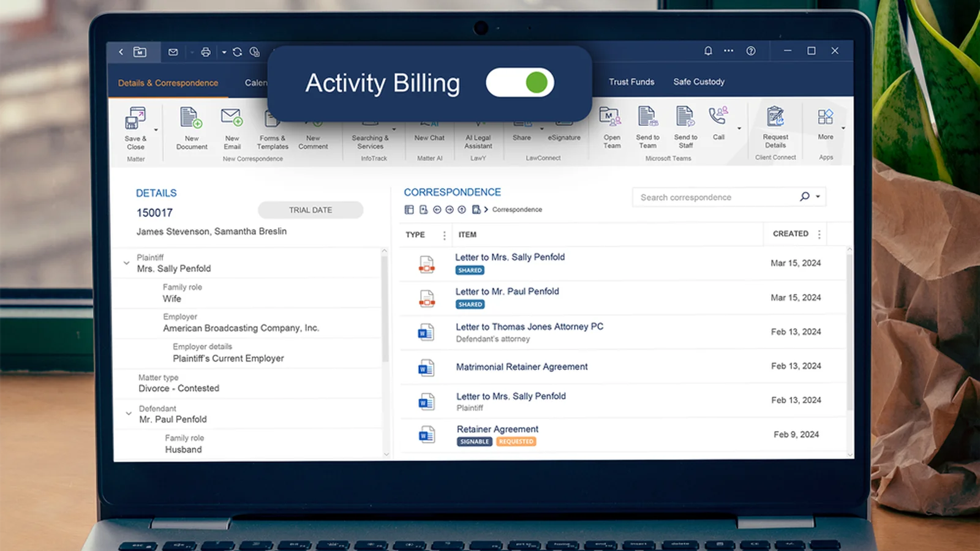Click the New Document ribbon icon

pos(190,117)
